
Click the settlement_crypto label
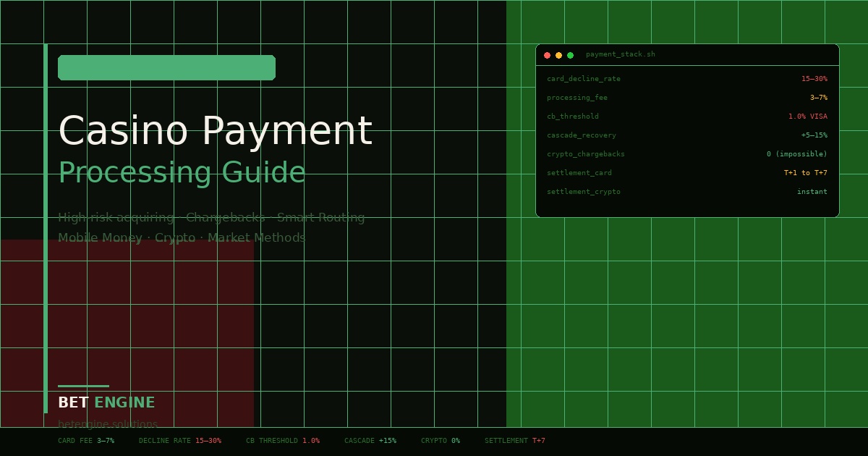584,192
